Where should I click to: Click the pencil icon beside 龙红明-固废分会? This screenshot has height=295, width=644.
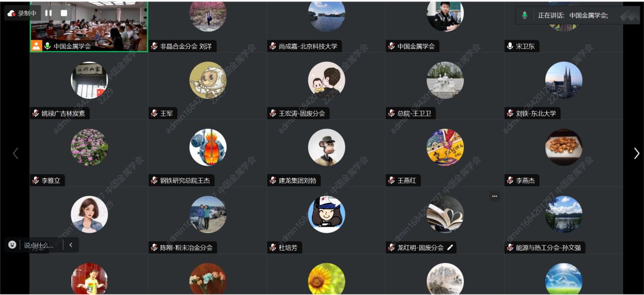coord(450,248)
